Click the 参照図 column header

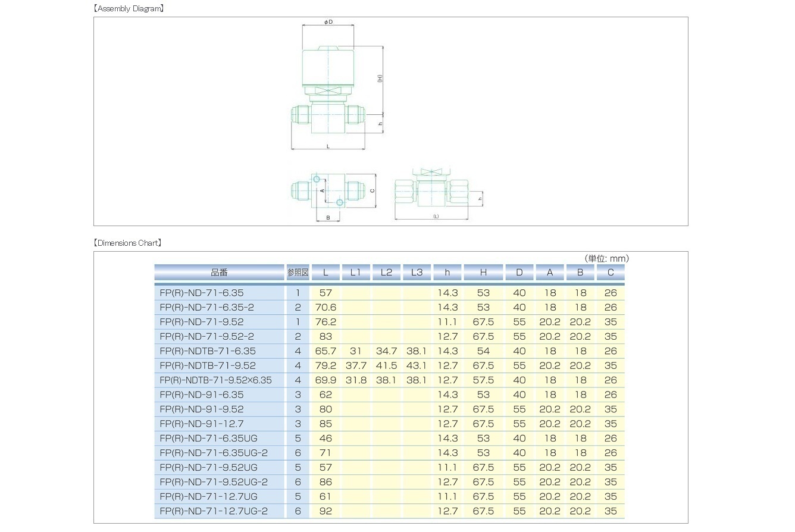297,271
